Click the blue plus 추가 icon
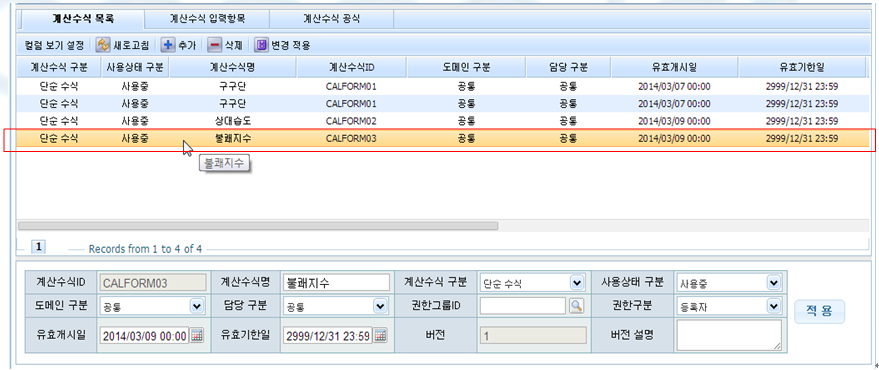Viewport: 879px width, 370px height. tap(168, 45)
